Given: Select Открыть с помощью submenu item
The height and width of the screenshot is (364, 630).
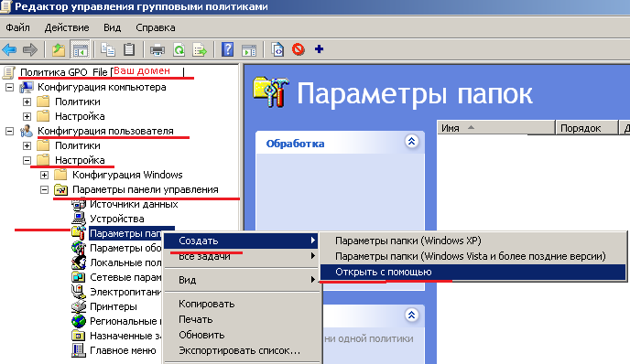Looking at the screenshot, I should point(472,272).
